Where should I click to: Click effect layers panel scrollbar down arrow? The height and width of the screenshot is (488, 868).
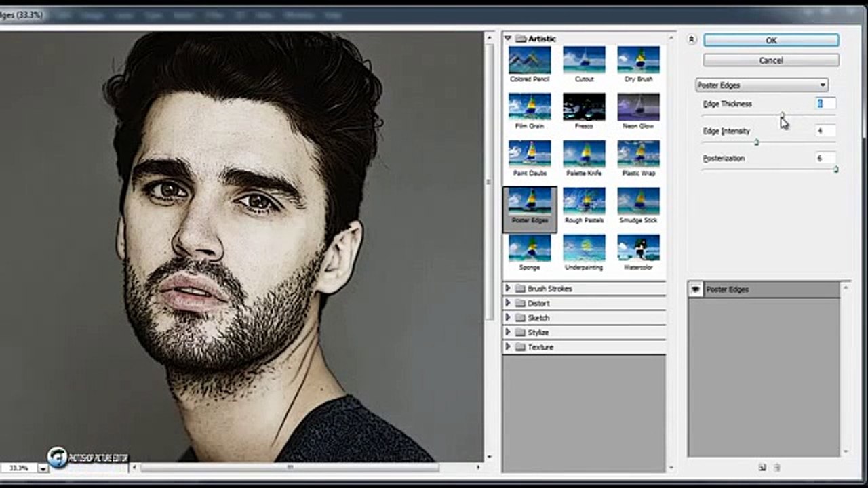click(846, 451)
